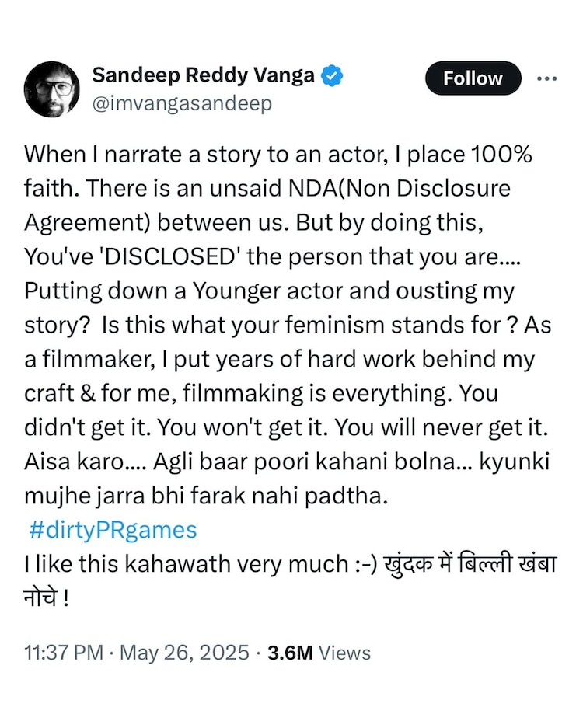Click 'mujhe jarra bhi farak nahi padtha' line
This screenshot has width=583, height=728.
tap(204, 496)
